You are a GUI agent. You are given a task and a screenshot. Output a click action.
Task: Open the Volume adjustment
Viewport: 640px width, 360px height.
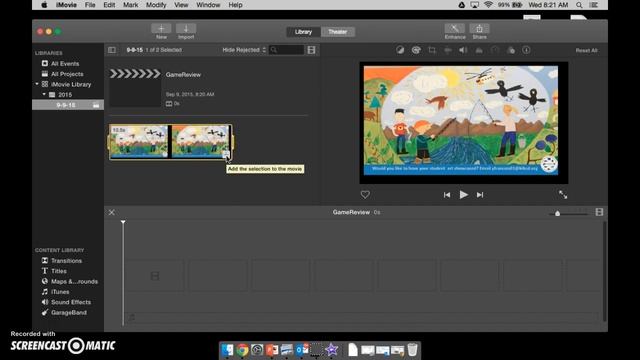point(463,50)
